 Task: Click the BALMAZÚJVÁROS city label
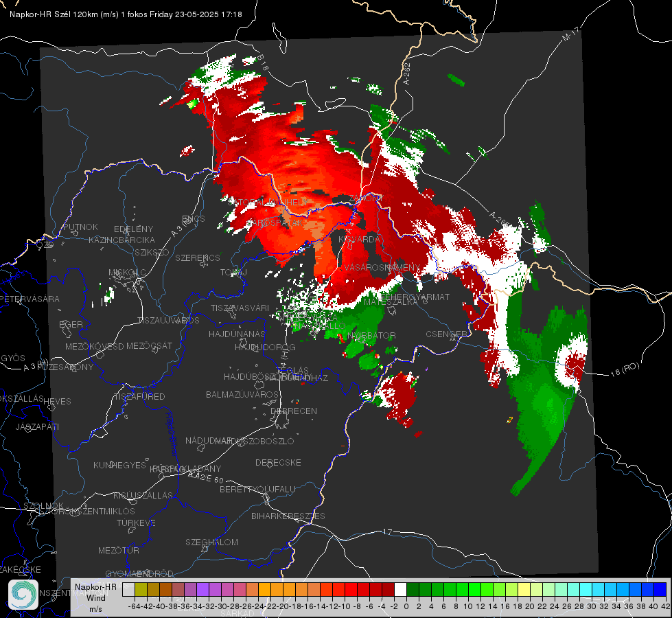242,394
